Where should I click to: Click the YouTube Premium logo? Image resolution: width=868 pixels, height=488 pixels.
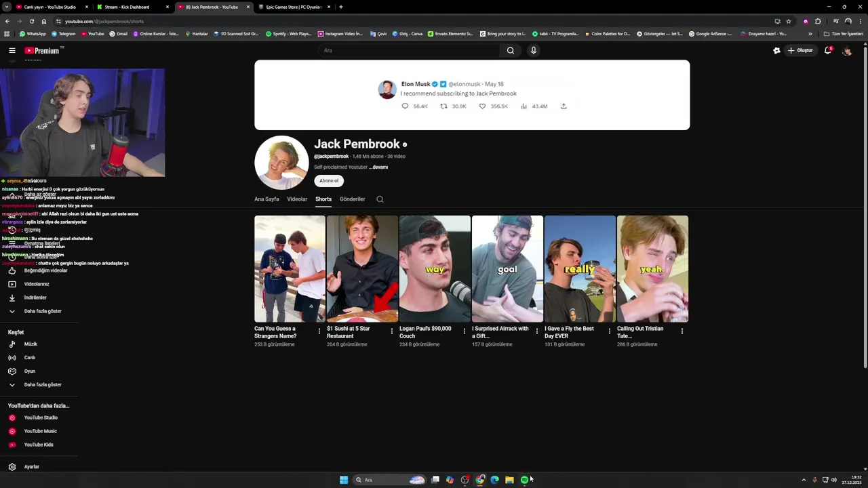(43, 50)
